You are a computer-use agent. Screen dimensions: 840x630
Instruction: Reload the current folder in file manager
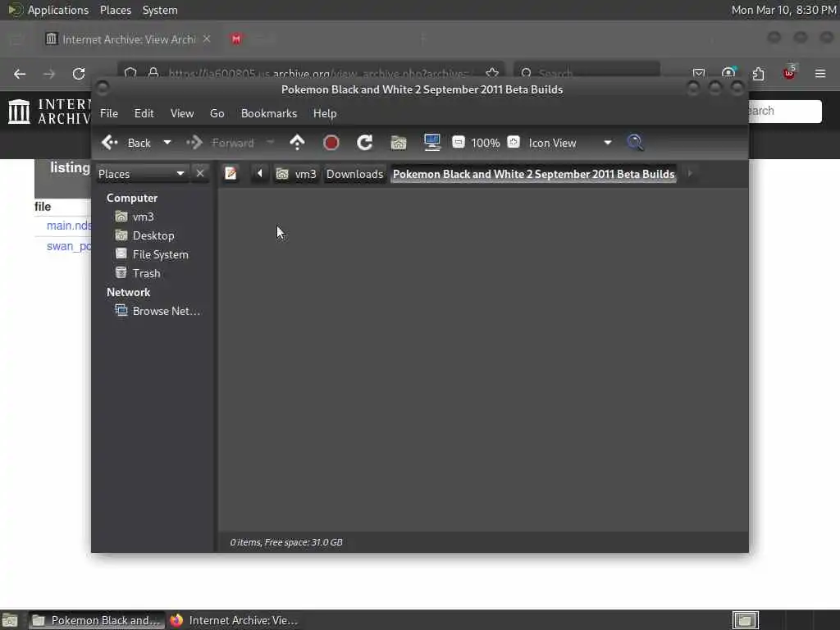pos(365,143)
